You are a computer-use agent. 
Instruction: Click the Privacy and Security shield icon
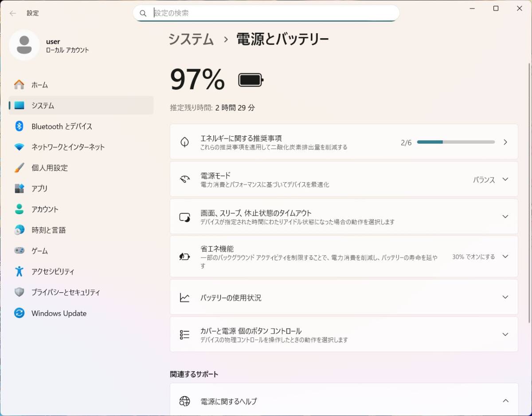19,292
